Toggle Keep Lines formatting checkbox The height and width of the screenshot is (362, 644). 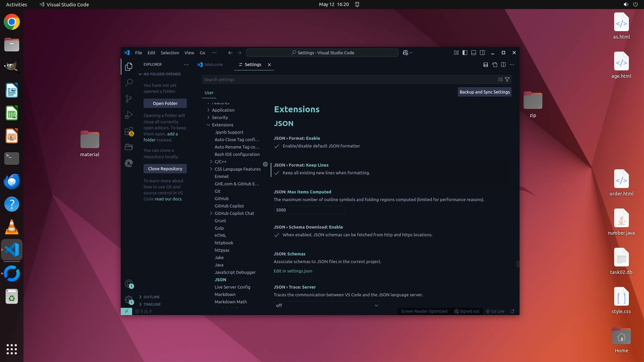277,173
